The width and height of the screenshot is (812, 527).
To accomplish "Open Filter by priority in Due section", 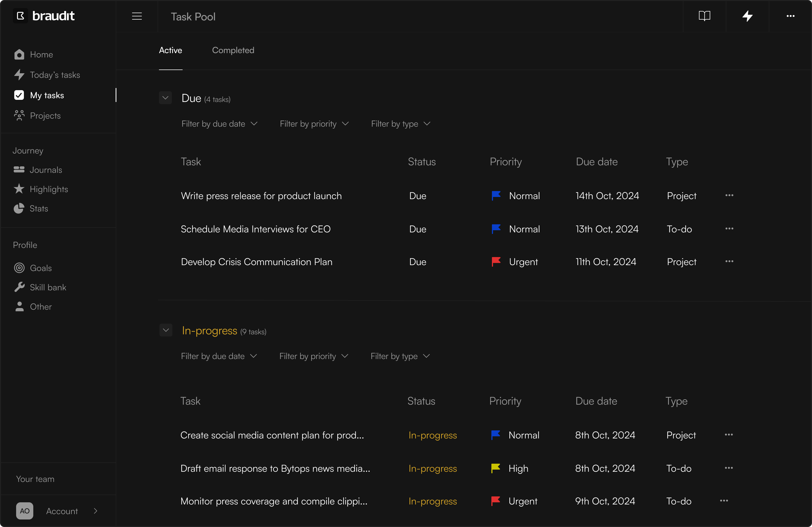I will tap(314, 124).
